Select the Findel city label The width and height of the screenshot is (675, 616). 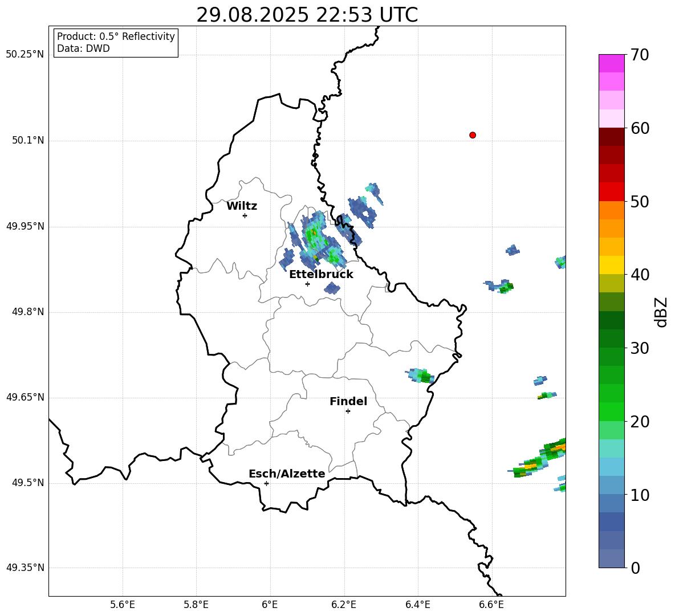(x=348, y=401)
